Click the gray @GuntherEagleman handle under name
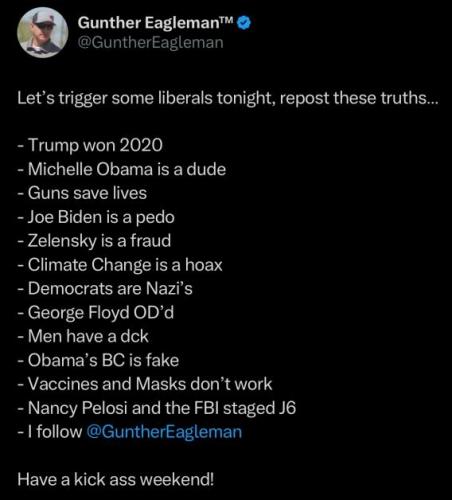The height and width of the screenshot is (500, 452). tap(150, 43)
